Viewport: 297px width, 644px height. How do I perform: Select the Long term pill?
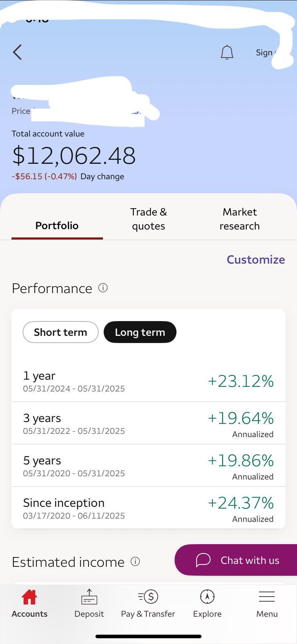pos(140,332)
